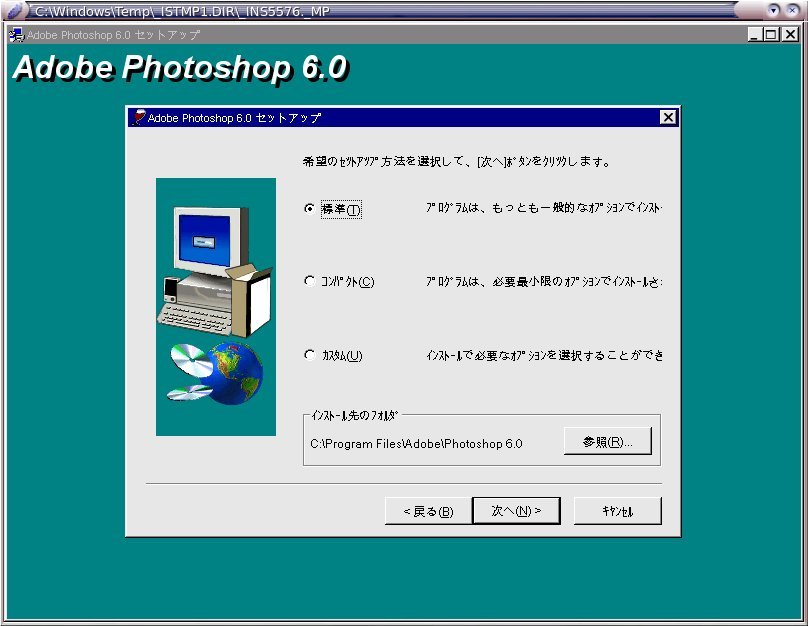This screenshot has height=626, width=808.
Task: Click the インストール先のフォルダ group label
Action: pos(355,415)
